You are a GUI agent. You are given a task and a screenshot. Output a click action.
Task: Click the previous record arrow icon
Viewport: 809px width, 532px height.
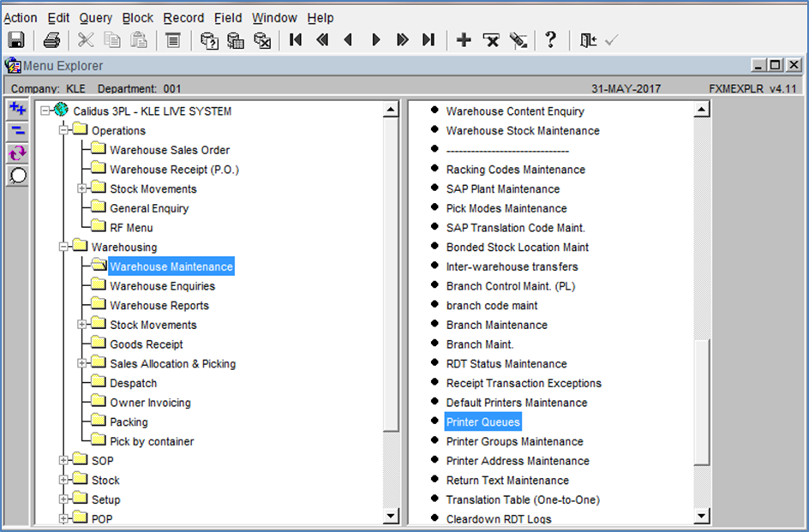(348, 39)
